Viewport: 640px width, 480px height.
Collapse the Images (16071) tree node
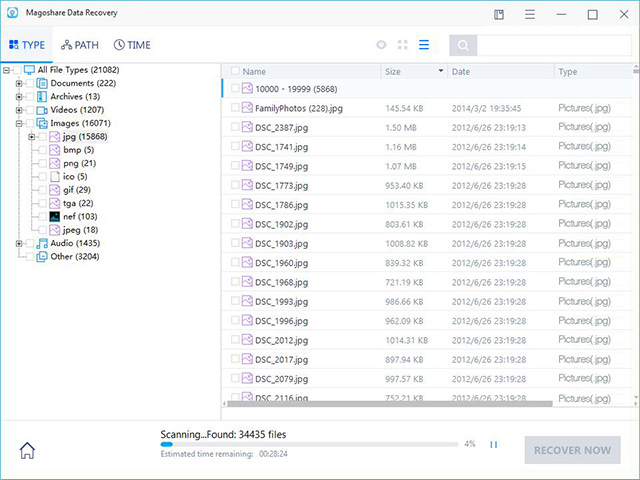pos(19,123)
